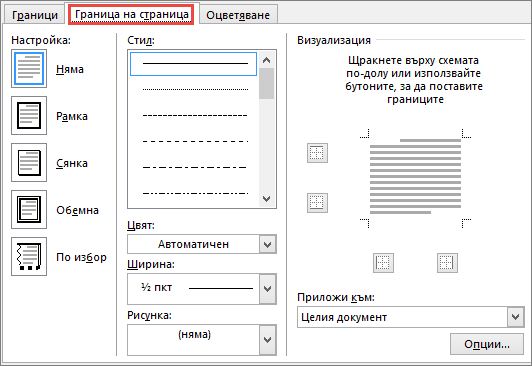This screenshot has height=366, width=532.
Task: Toggle the right border button below preview
Action: pyautogui.click(x=447, y=263)
